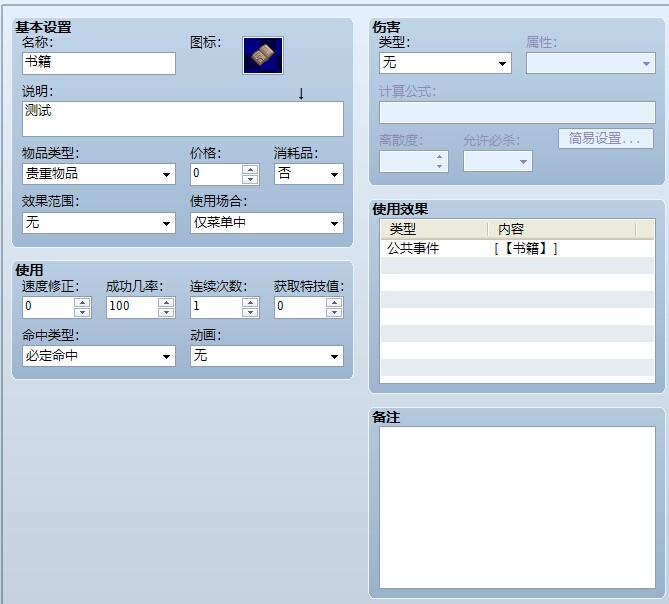Open the 伤害 类型 dropdown
Screen dimensions: 669x604
445,63
